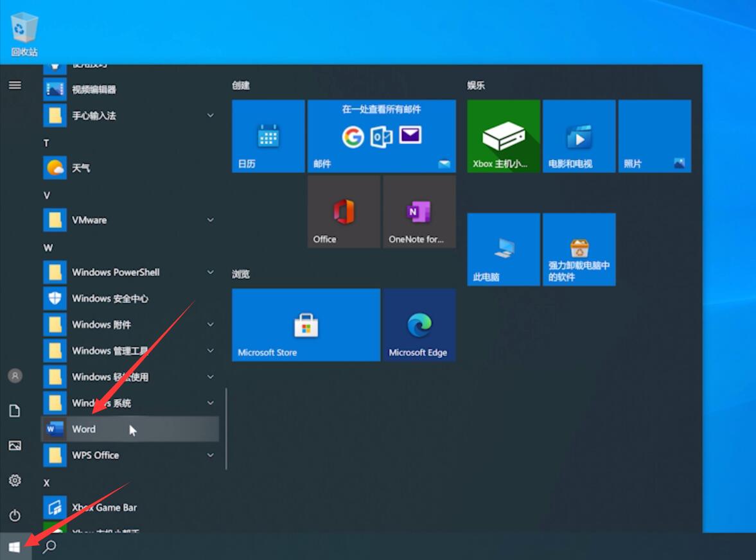Viewport: 756px width, 560px height.
Task: Open the OneNote for... tile
Action: (x=419, y=211)
